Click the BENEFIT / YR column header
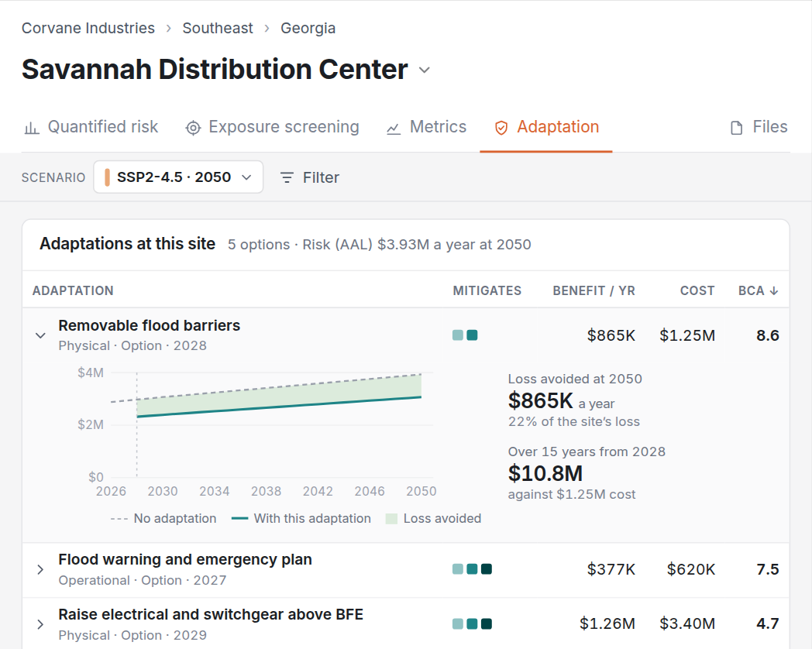The width and height of the screenshot is (812, 649). point(594,291)
